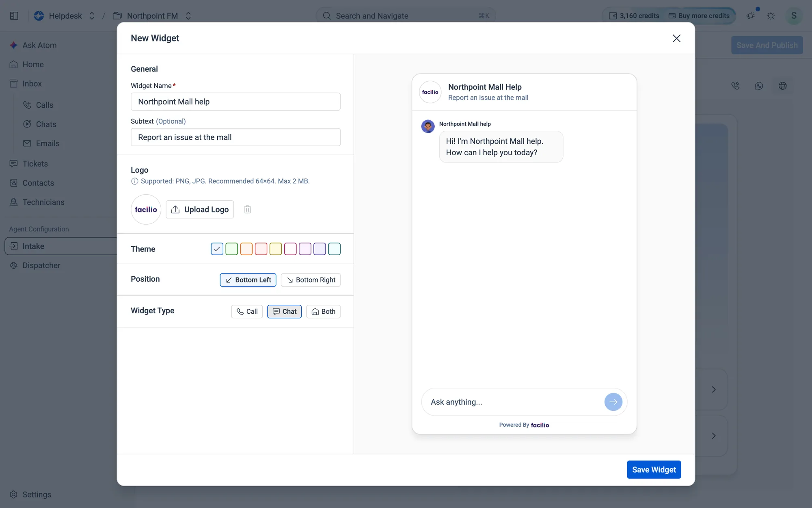The width and height of the screenshot is (812, 508).
Task: Click Save And Publish button
Action: point(767,46)
